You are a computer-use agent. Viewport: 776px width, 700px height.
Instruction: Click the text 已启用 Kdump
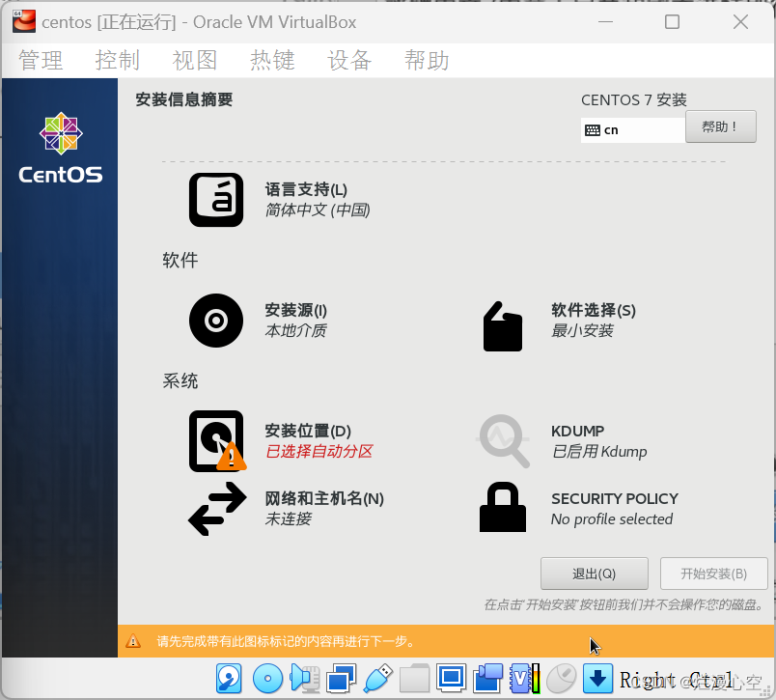click(x=599, y=452)
